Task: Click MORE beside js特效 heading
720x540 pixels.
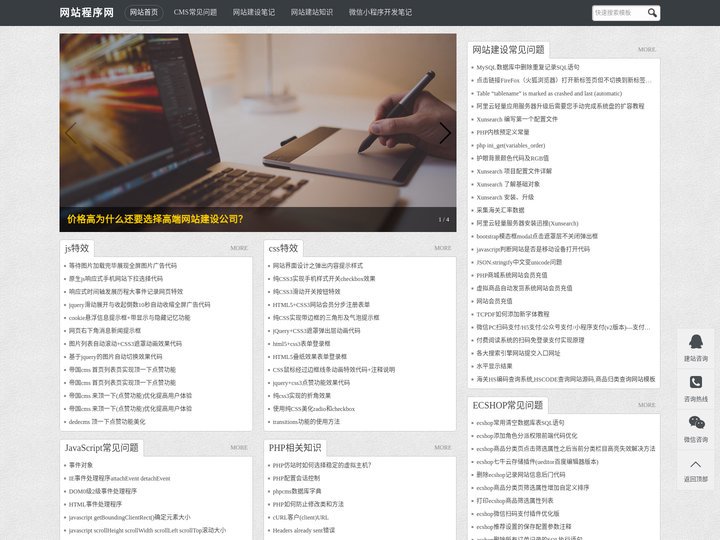Action: pyautogui.click(x=239, y=248)
